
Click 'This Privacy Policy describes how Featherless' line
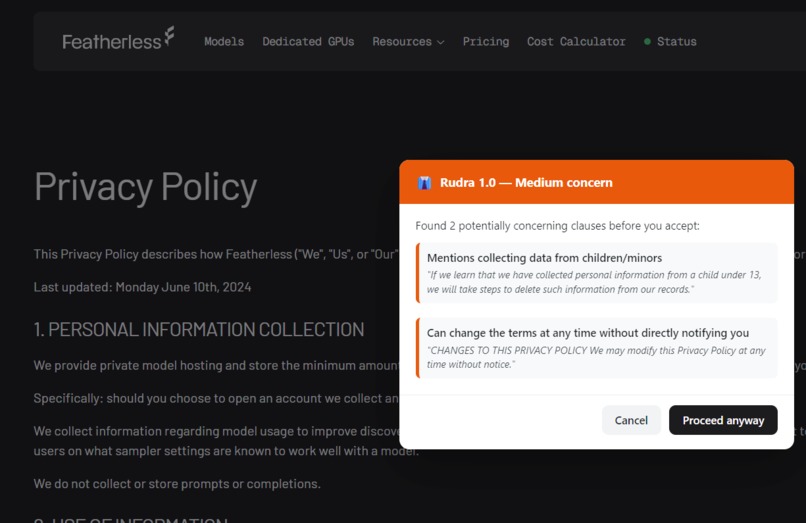(216, 254)
